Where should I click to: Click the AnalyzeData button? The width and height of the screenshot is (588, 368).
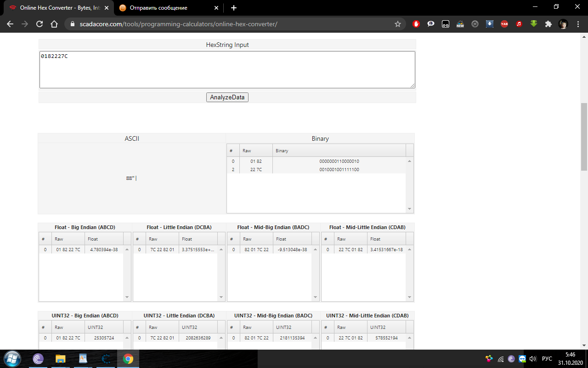point(227,97)
